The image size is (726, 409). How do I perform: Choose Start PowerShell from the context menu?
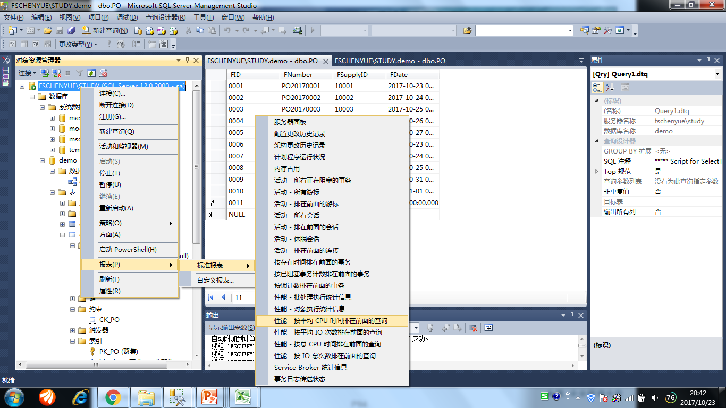click(130, 249)
